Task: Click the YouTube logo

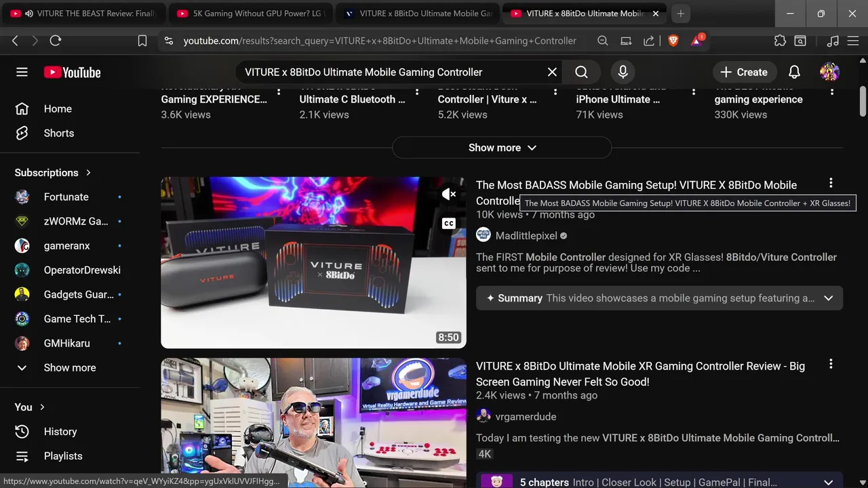Action: click(73, 72)
